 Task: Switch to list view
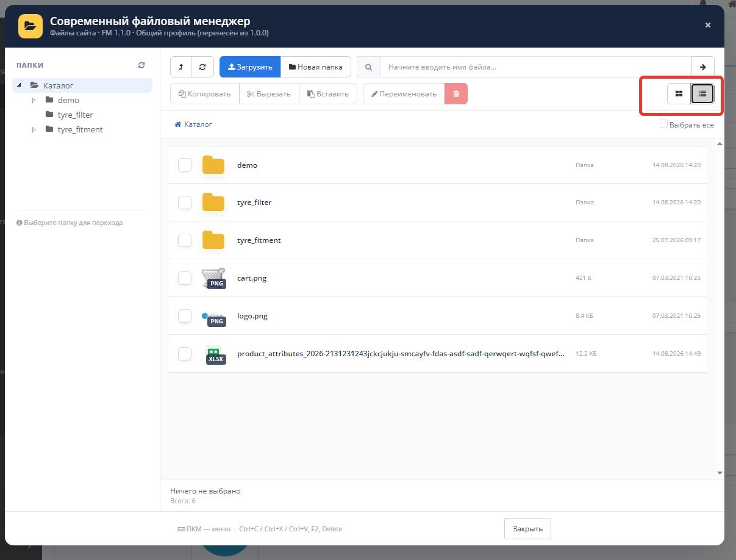702,94
